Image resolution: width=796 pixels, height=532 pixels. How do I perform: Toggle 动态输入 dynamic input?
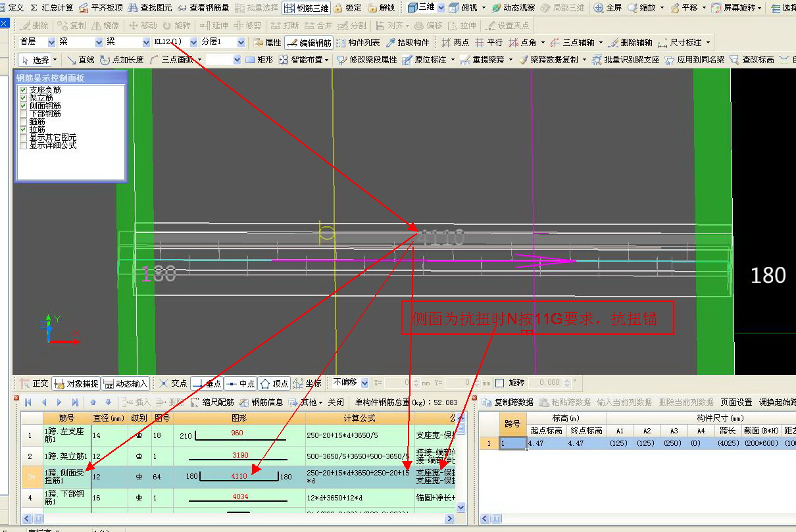(x=126, y=383)
